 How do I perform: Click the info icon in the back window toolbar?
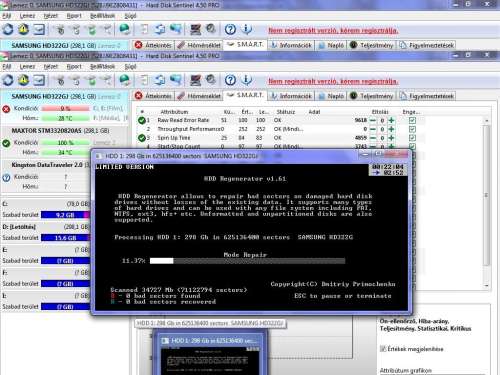[x=246, y=29]
